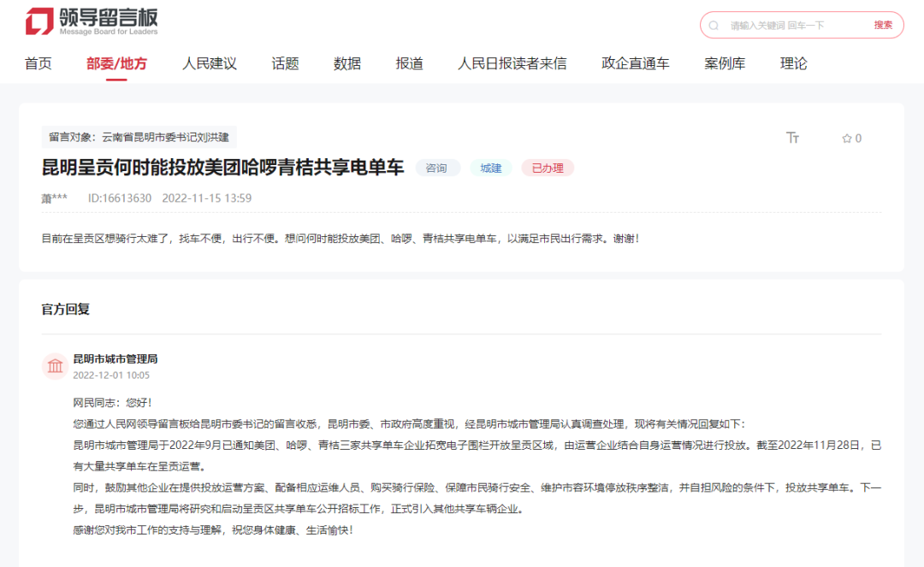Click the reply date 2022-12-01 10:05
Screen dimensions: 924x567
(x=111, y=375)
